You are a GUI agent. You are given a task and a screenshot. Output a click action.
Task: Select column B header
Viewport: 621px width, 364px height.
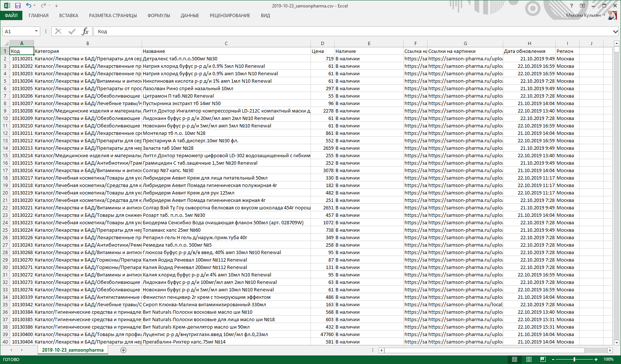(x=88, y=43)
